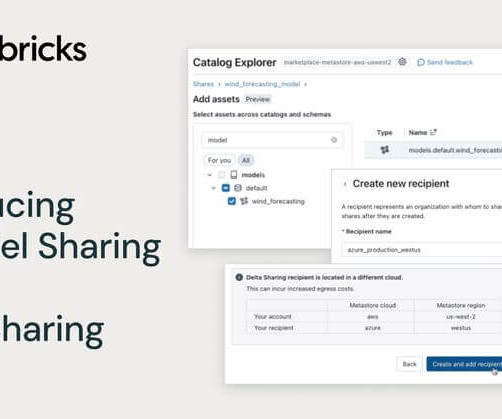Click the westus metastore region cell
This screenshot has height=419, width=502.
pos(461,328)
